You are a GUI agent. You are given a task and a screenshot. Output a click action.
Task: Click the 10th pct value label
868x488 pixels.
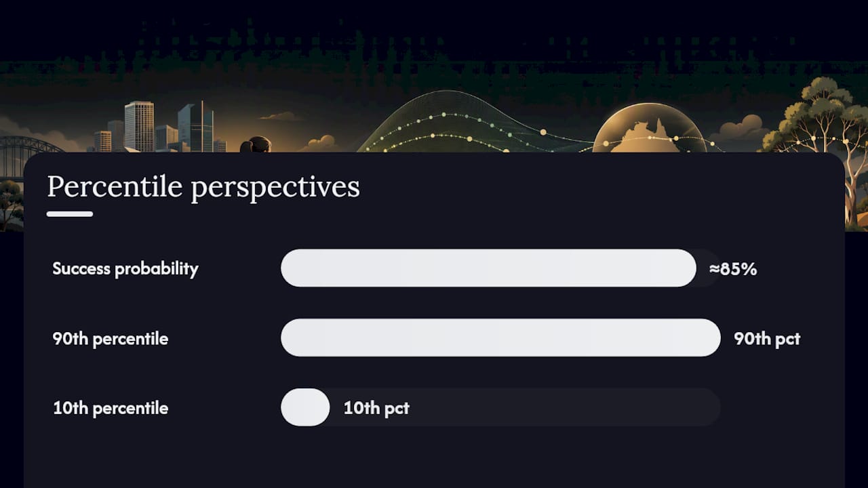tap(376, 408)
